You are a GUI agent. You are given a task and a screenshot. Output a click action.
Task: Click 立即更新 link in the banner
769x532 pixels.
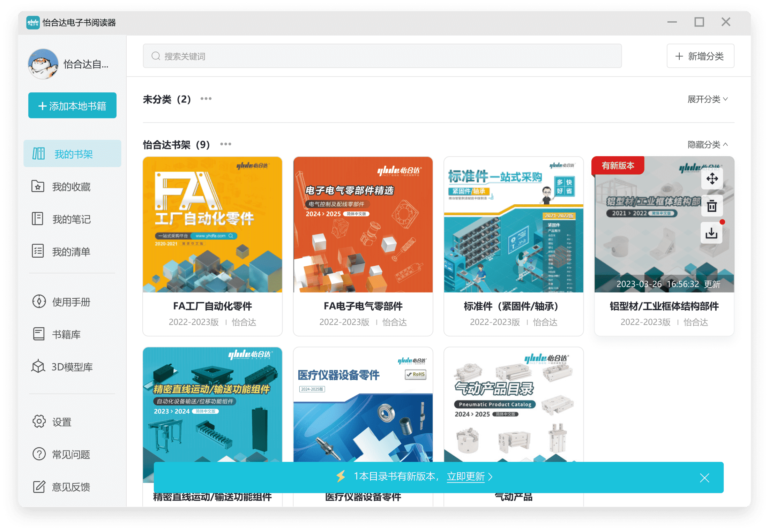coord(466,477)
